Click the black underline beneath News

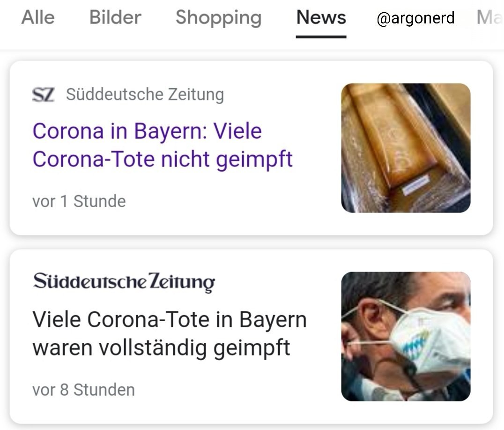(321, 36)
